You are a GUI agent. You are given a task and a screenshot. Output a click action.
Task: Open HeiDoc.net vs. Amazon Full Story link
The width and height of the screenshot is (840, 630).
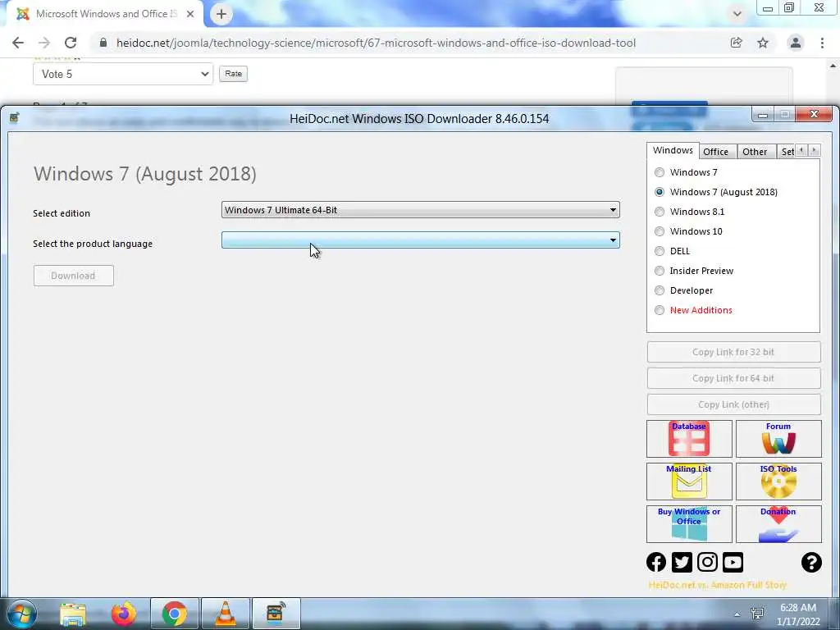click(x=717, y=585)
